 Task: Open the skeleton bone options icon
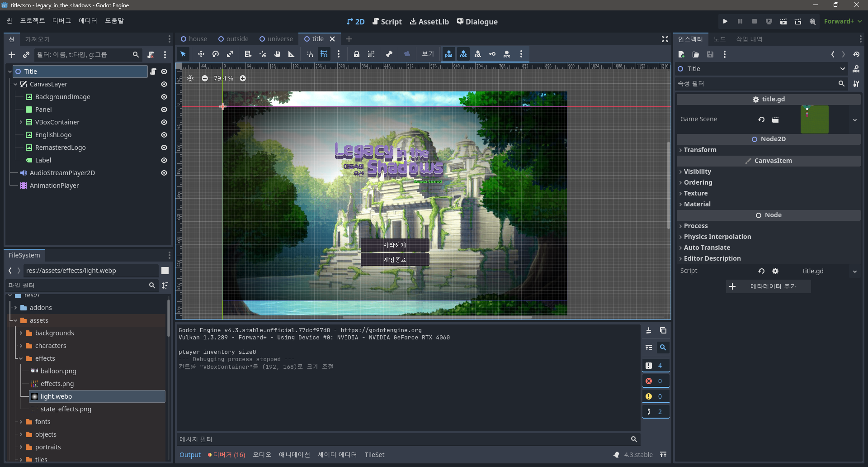tap(389, 54)
